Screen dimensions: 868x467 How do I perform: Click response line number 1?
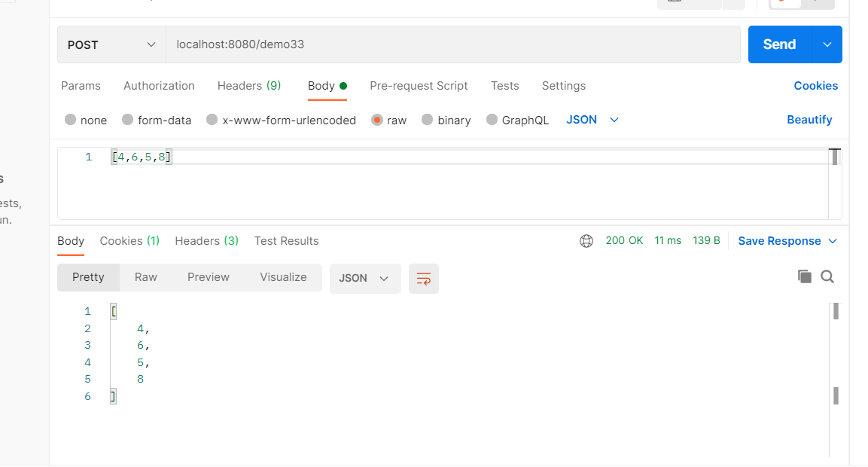[87, 311]
